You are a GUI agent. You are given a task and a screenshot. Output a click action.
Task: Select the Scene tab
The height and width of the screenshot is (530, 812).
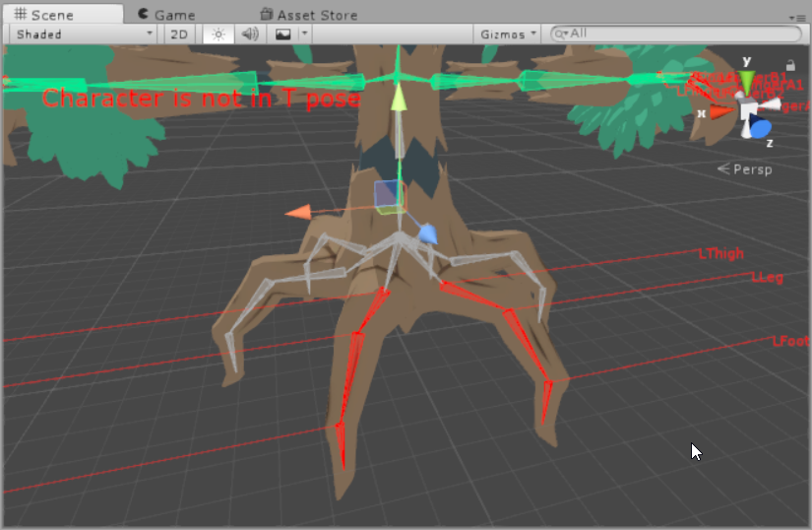pos(63,14)
